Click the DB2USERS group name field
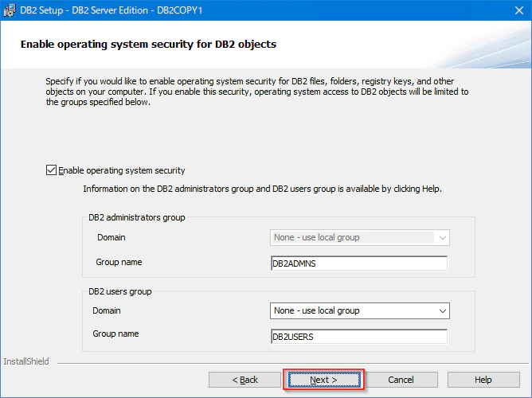Image resolution: width=532 pixels, height=398 pixels. [359, 337]
